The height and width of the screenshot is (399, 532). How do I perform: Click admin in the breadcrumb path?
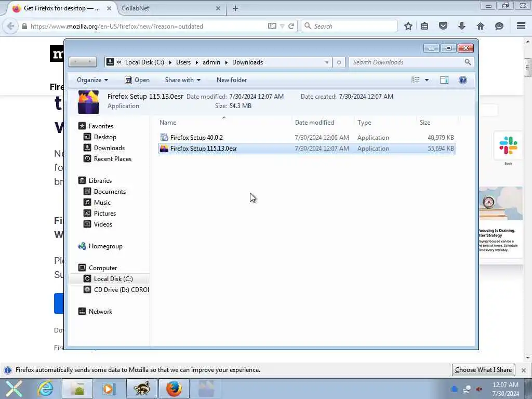211,62
